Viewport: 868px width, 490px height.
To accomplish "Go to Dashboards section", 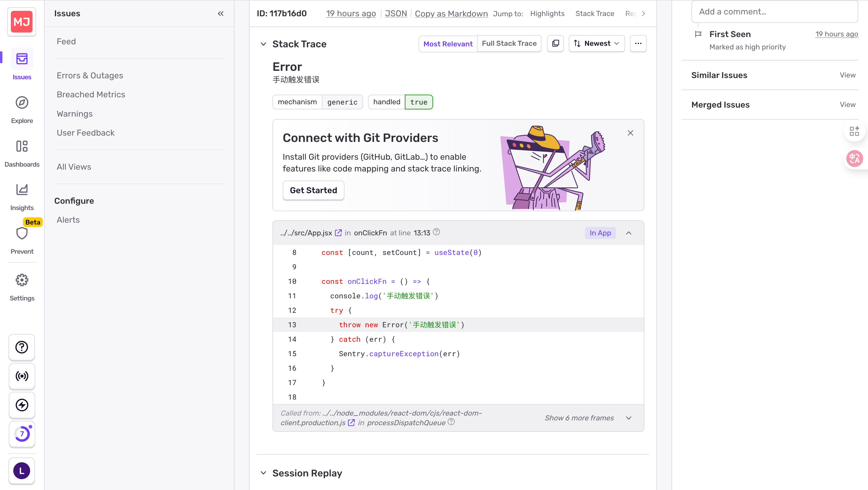I will (x=22, y=154).
